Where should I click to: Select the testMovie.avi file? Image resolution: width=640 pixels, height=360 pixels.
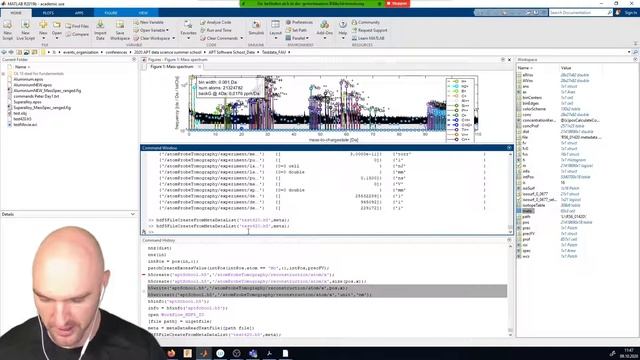pyautogui.click(x=25, y=124)
